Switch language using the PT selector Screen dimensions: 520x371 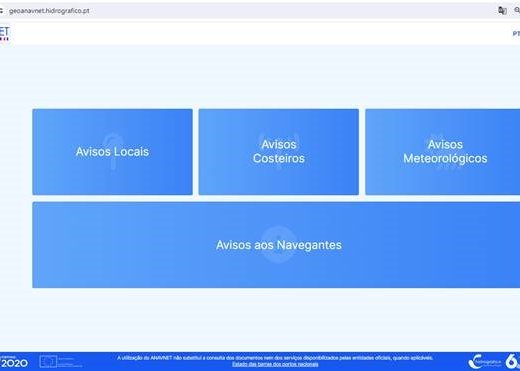click(x=516, y=34)
